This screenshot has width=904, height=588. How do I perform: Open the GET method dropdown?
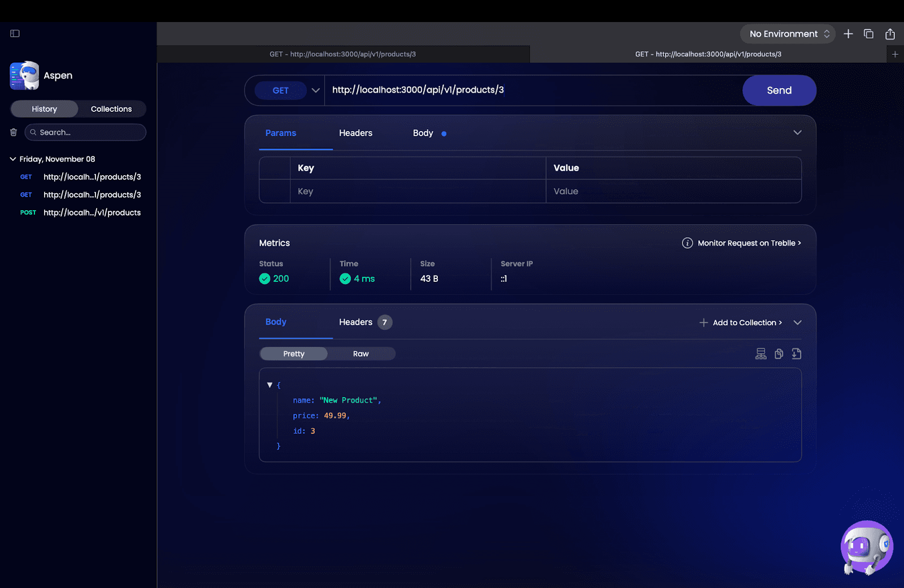coord(315,90)
